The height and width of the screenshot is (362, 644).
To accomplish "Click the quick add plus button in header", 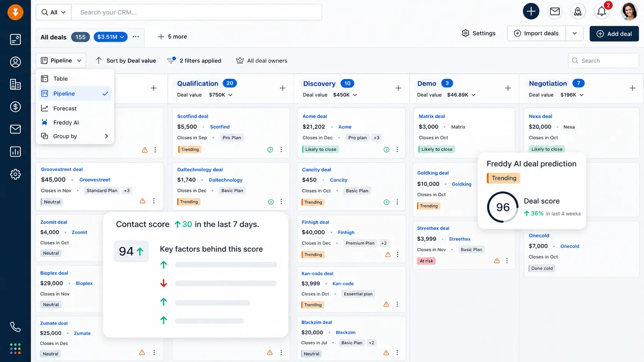I will click(x=531, y=11).
